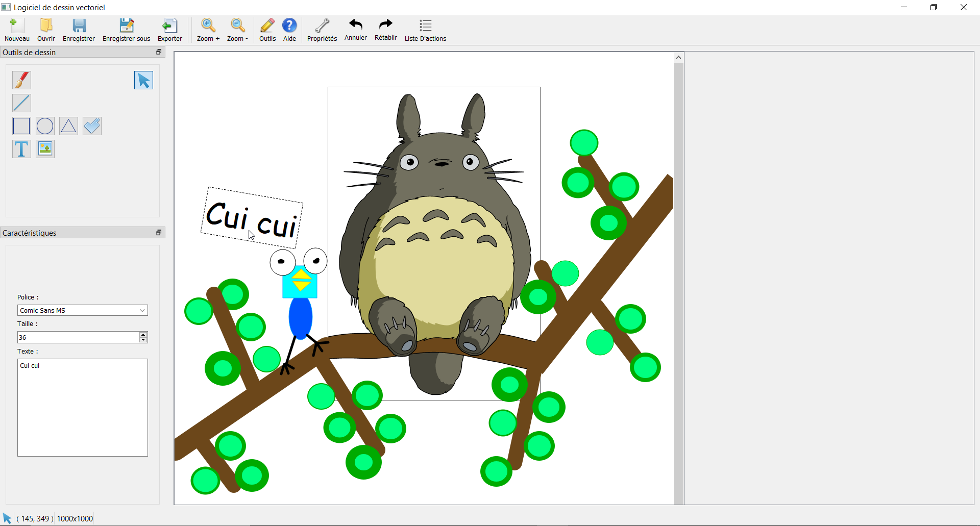
Task: Select the Text tool
Action: pyautogui.click(x=21, y=148)
